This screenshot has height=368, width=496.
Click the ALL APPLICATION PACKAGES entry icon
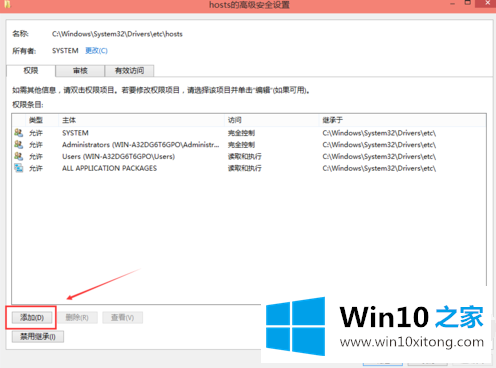pos(19,168)
